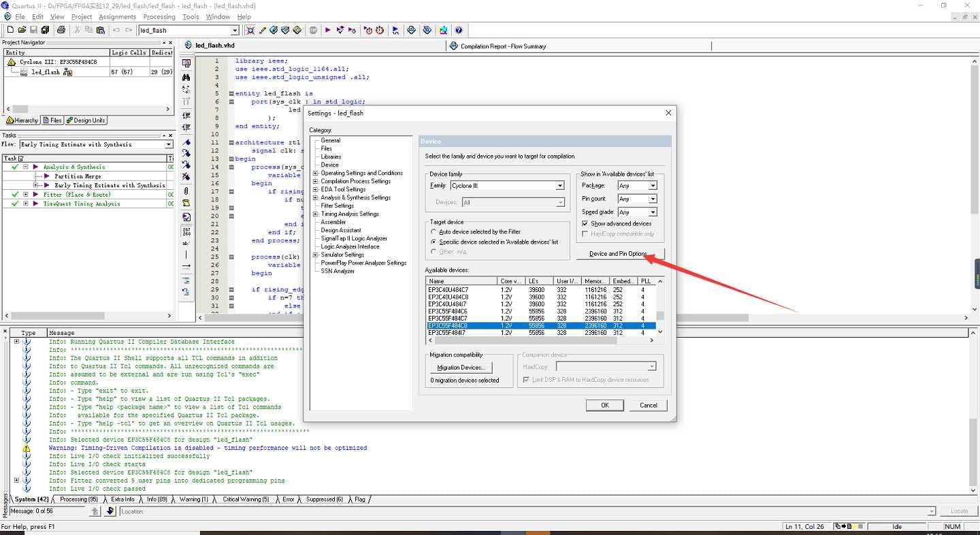
Task: Click the Messages pane vertical scrollbar
Action: click(973, 411)
